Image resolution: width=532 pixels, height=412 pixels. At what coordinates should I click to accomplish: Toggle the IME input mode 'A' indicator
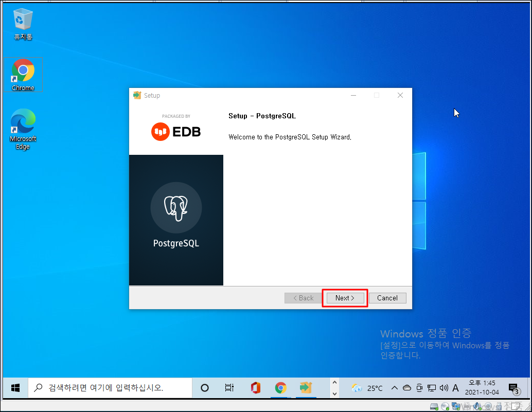tap(456, 388)
